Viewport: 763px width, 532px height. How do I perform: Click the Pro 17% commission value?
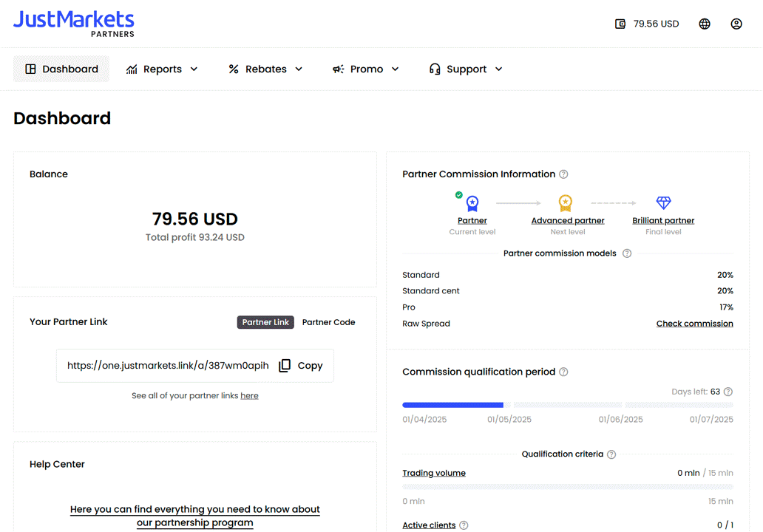726,307
